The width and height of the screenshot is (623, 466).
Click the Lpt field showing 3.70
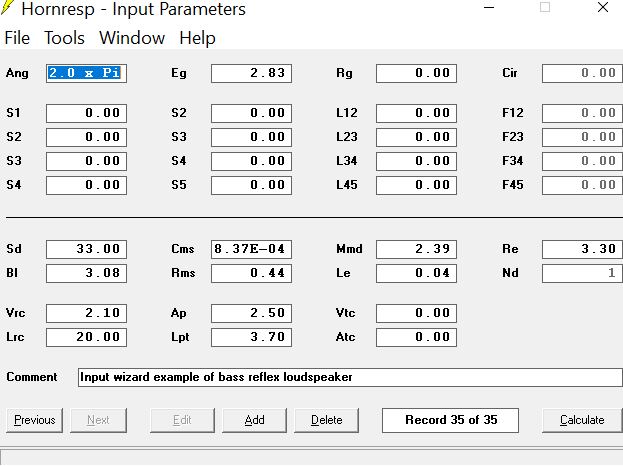(x=252, y=337)
